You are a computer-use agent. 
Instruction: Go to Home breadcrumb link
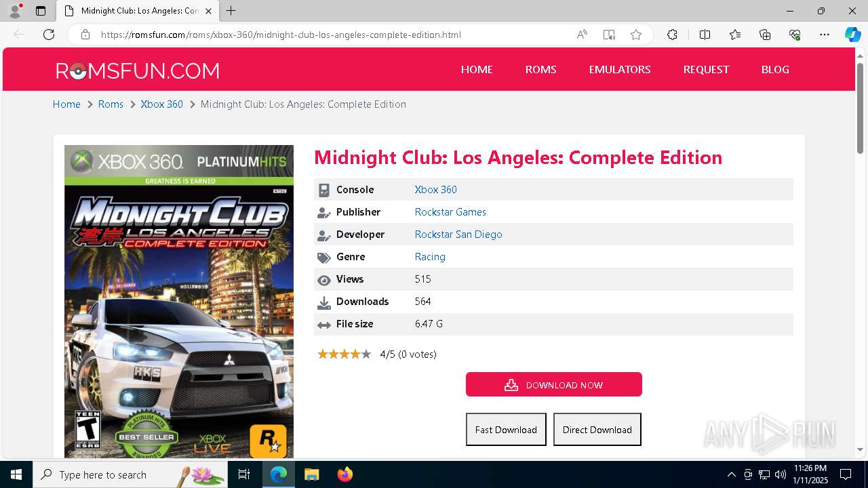[66, 104]
